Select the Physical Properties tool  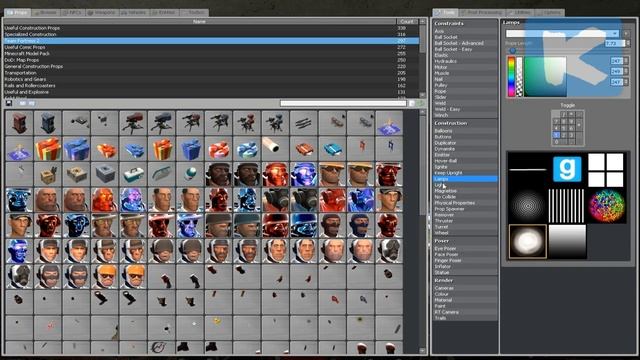[465, 203]
